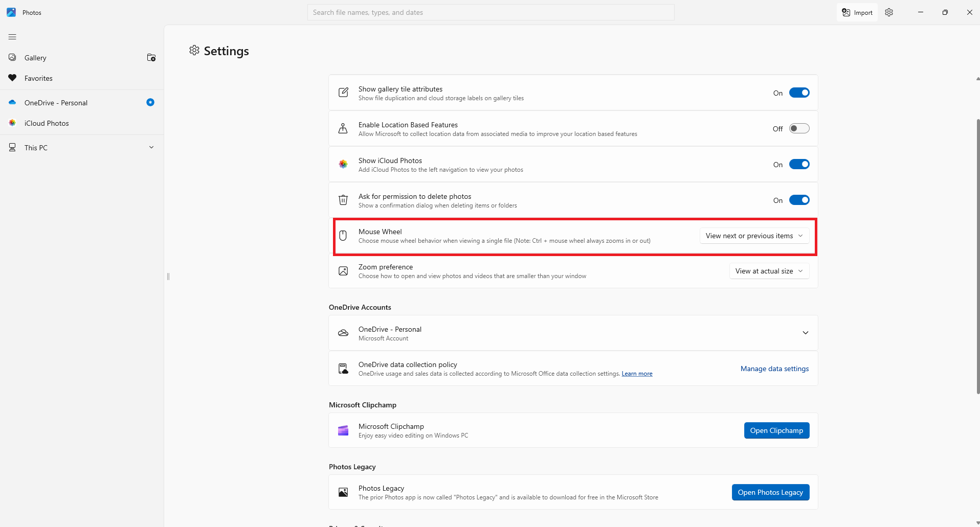Click 'Enjoy easy video editing on Windows PC' text
This screenshot has width=980, height=527.
413,436
